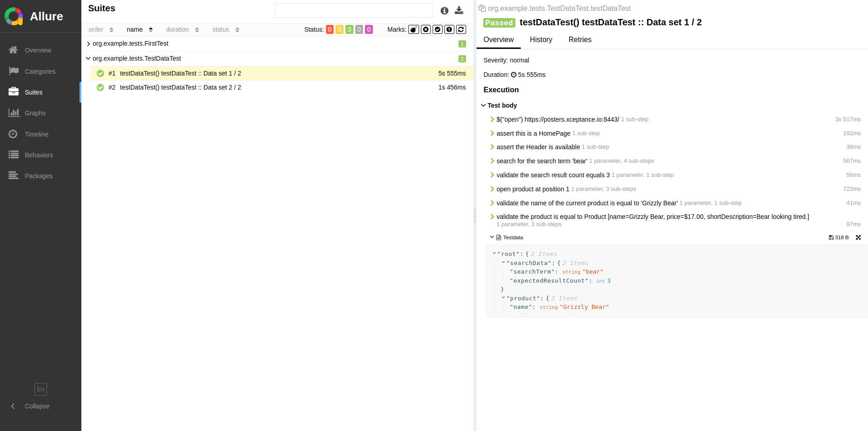Screen dimensions: 868x431
Task: Toggle the retries mark filter icon
Action: 461,29
